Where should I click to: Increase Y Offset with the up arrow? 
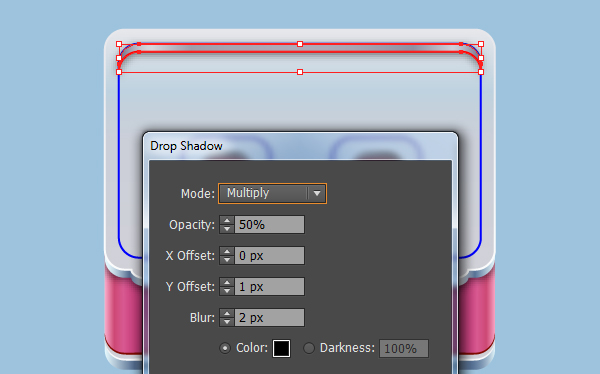[x=227, y=283]
